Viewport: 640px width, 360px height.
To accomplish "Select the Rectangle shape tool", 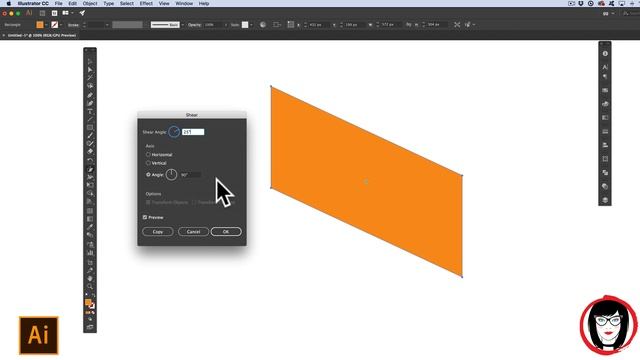I will (x=90, y=128).
